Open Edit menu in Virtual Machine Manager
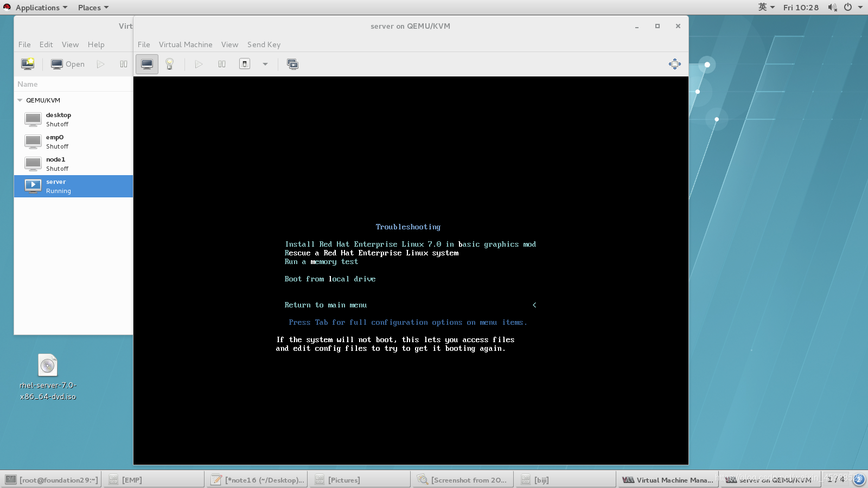The height and width of the screenshot is (488, 868). [x=46, y=44]
